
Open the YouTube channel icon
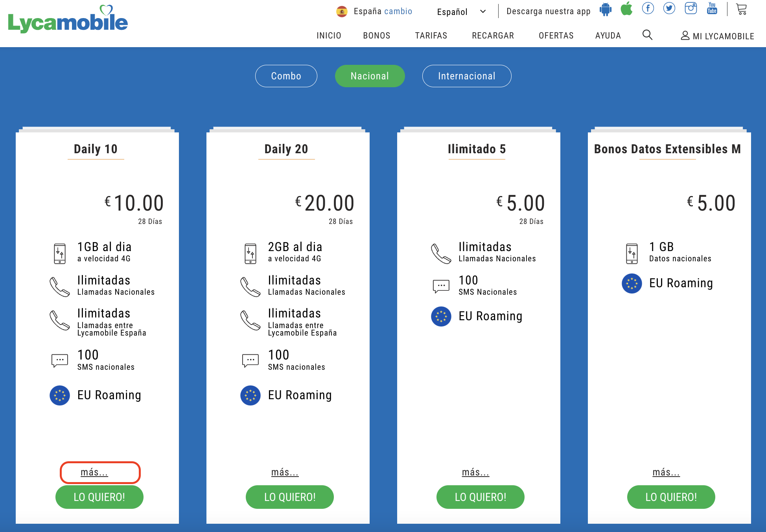(712, 8)
